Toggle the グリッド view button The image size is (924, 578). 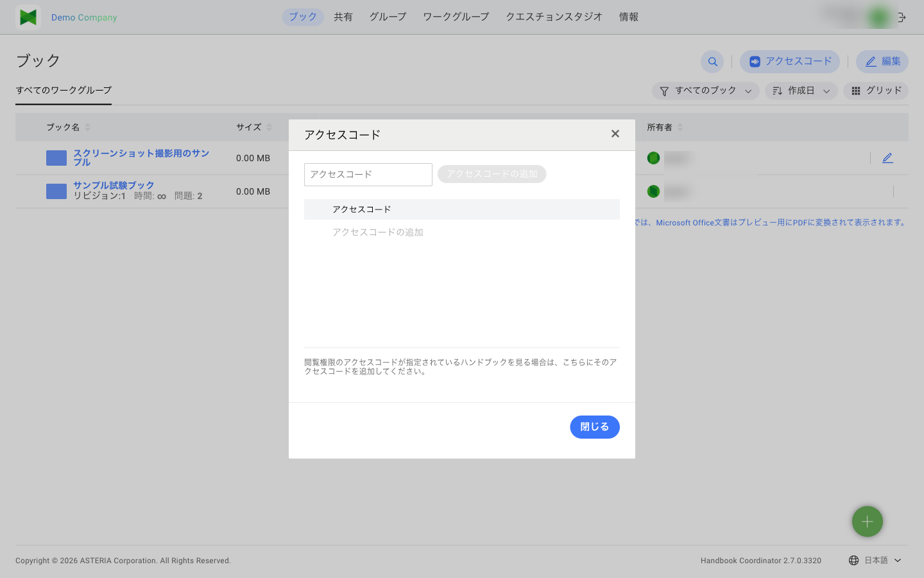[876, 91]
